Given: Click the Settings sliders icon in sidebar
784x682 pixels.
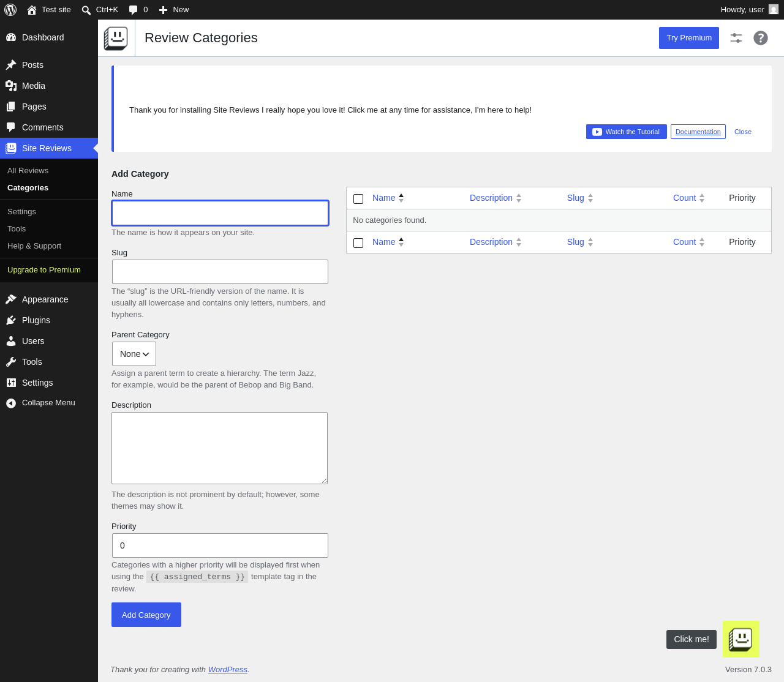Looking at the screenshot, I should pos(11,383).
